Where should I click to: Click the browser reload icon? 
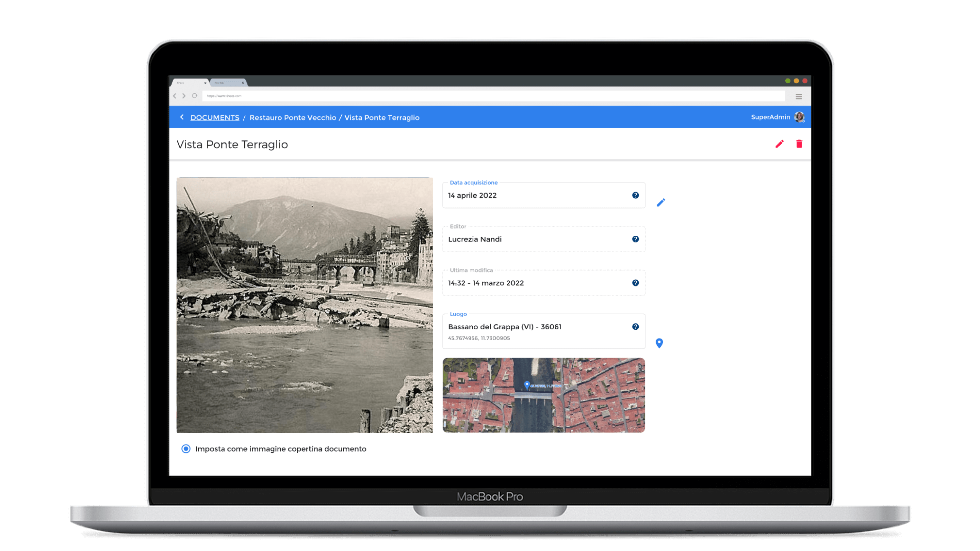pos(194,96)
